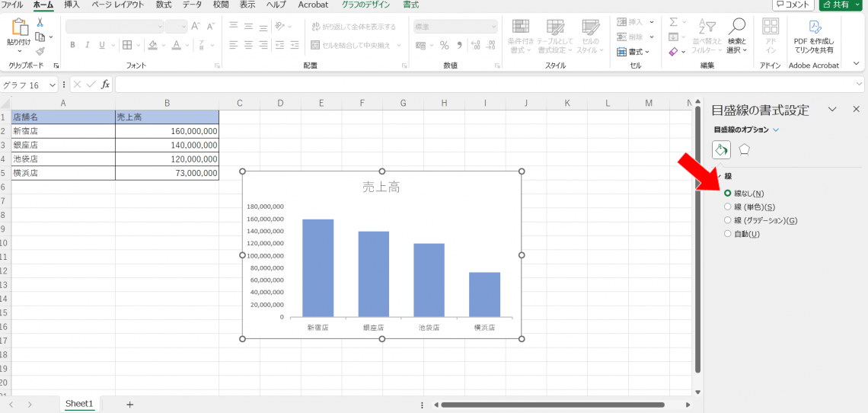The height and width of the screenshot is (413, 868).
Task: Expand the 目盛線のオプション dropdown arrow
Action: [776, 130]
